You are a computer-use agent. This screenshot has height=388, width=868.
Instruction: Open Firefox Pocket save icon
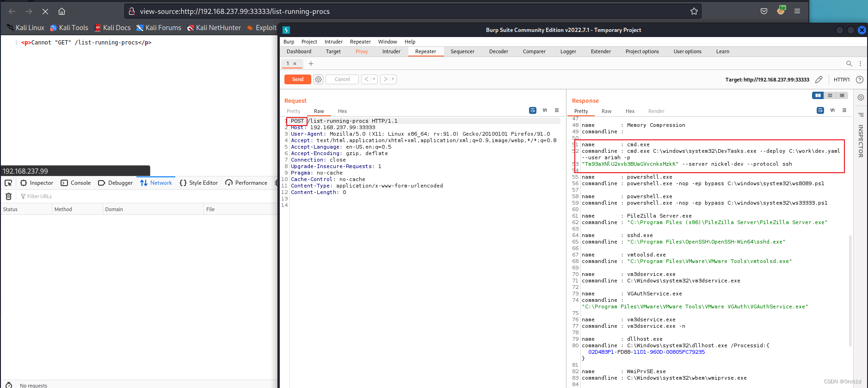[x=764, y=11]
